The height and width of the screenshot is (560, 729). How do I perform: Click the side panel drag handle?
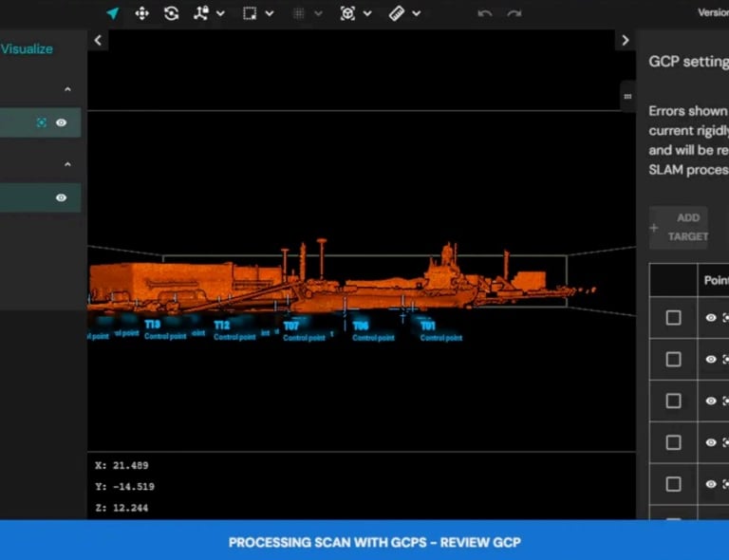[627, 97]
